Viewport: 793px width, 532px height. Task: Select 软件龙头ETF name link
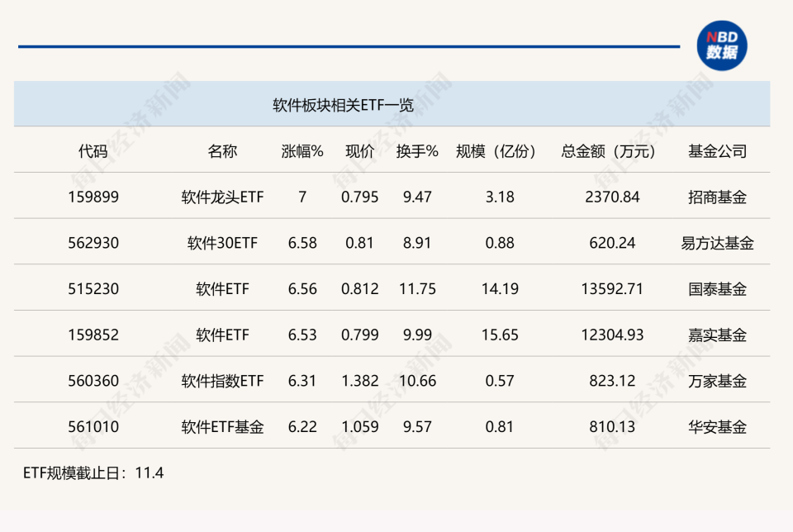click(220, 197)
